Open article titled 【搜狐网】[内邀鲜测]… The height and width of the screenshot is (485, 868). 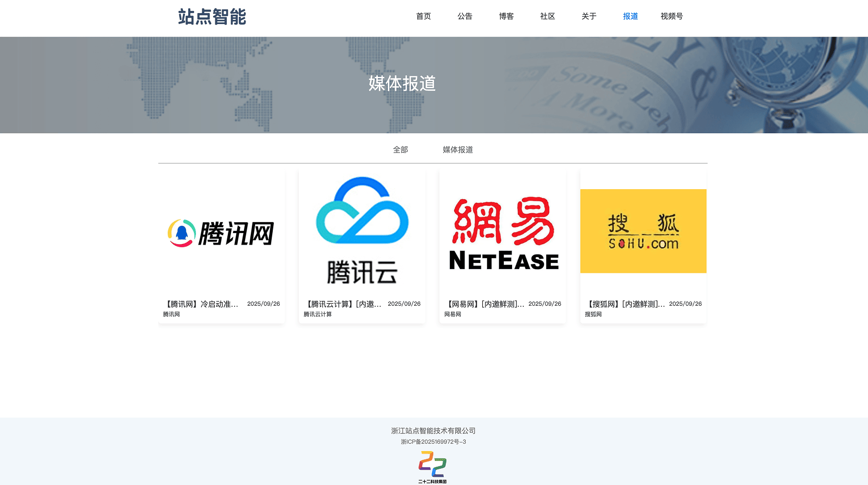pyautogui.click(x=625, y=304)
